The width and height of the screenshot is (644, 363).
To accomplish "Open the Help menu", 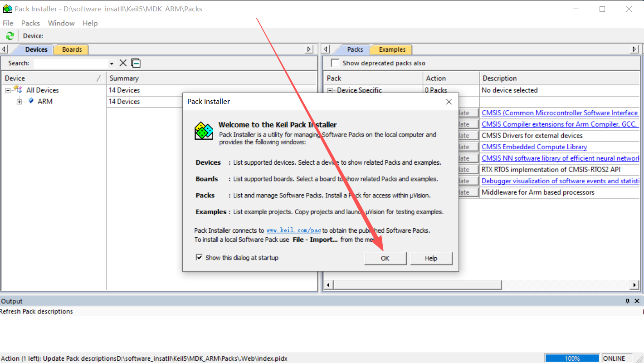I will (90, 23).
